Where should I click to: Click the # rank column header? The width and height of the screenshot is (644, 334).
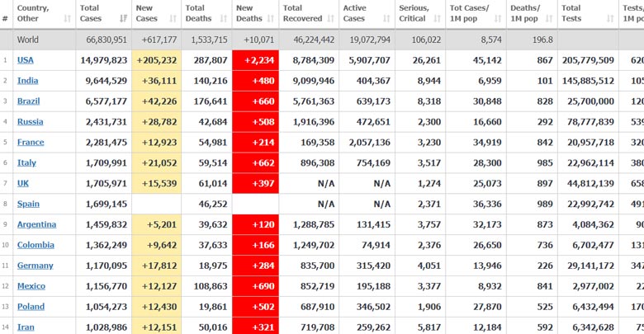pos(6,13)
